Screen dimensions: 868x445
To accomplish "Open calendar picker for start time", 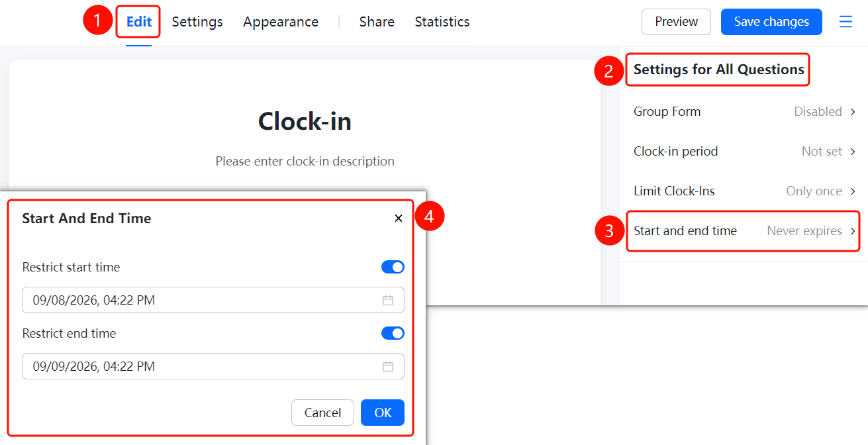I will [x=388, y=300].
